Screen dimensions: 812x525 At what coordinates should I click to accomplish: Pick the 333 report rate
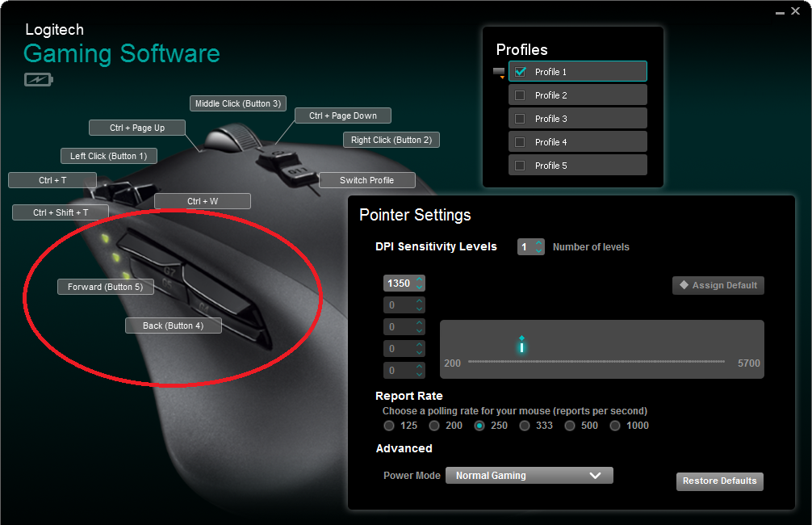[x=525, y=426]
